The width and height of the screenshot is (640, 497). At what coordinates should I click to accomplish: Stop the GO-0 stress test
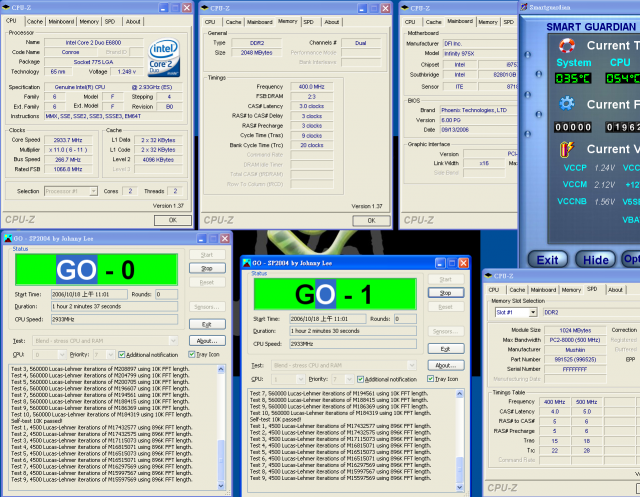tap(207, 268)
